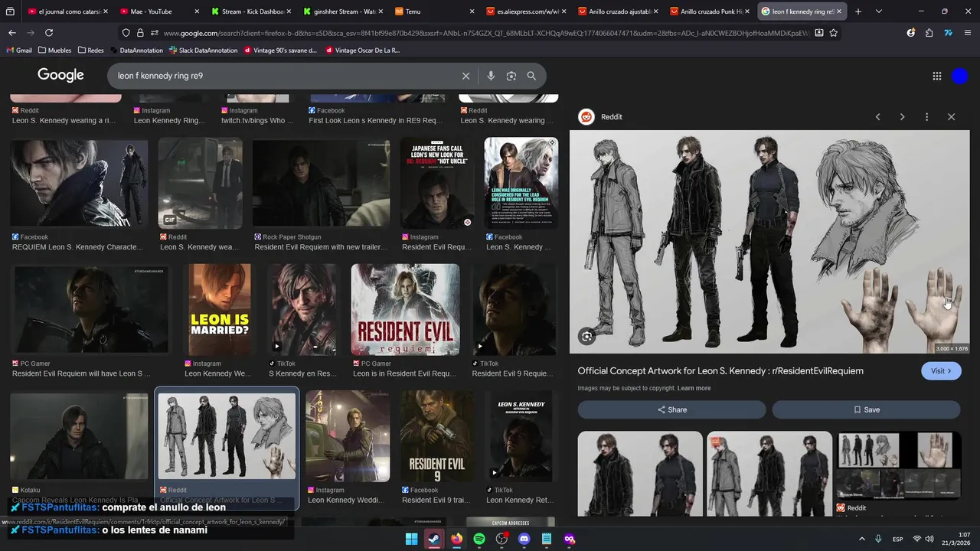980x551 pixels.
Task: Click Visit button for Reddit result
Action: (941, 370)
